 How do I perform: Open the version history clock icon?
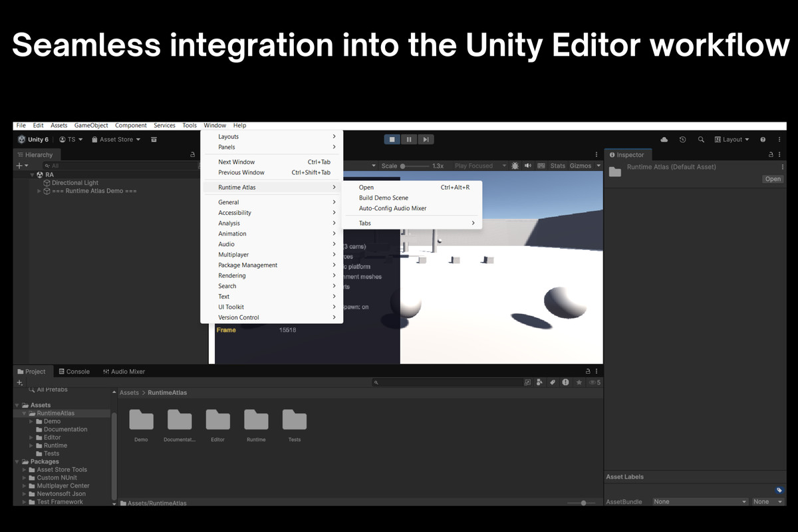tap(682, 140)
